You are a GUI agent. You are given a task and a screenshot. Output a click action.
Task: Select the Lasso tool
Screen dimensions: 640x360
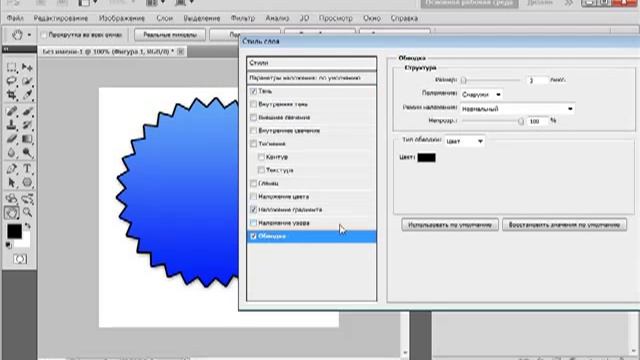[11, 81]
